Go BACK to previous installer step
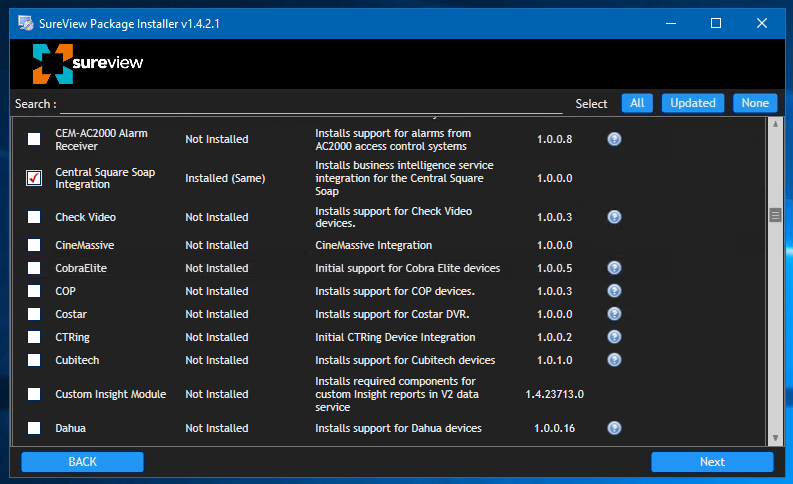The image size is (793, 484). [x=82, y=462]
